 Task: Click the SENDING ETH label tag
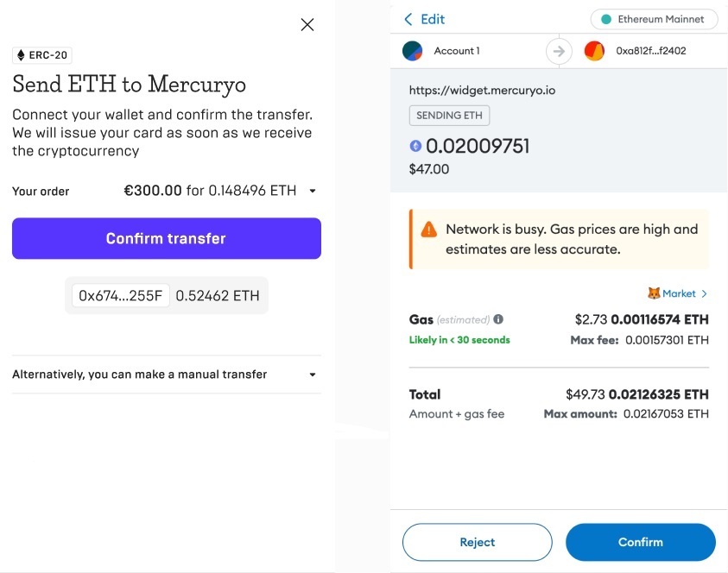pyautogui.click(x=449, y=116)
